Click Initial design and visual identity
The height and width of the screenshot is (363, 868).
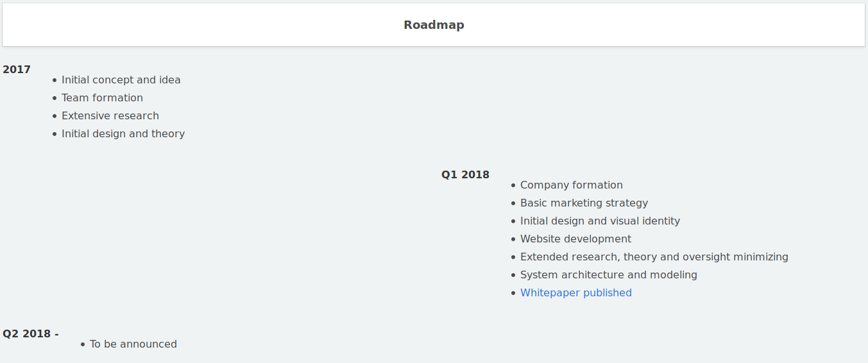(600, 221)
